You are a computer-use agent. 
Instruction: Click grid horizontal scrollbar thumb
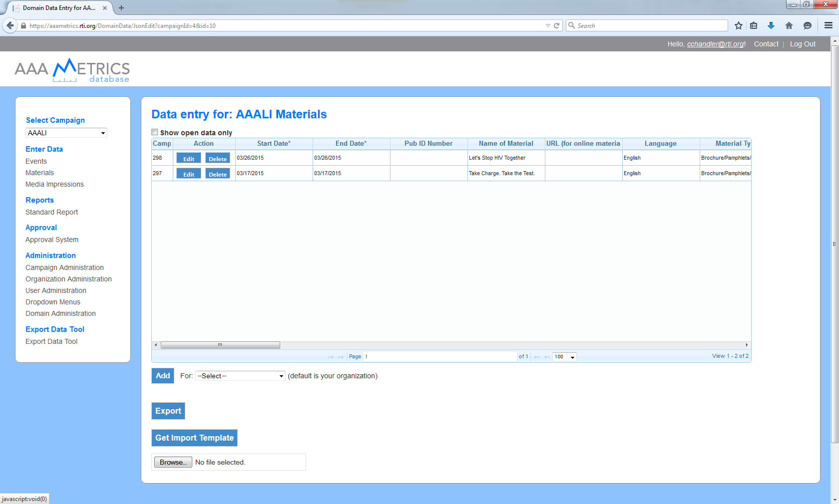point(220,345)
